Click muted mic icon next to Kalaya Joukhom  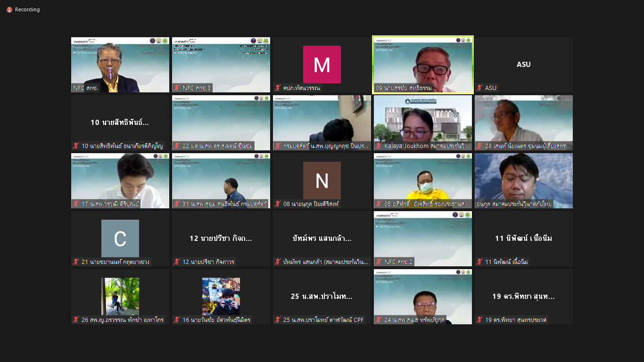(x=379, y=146)
